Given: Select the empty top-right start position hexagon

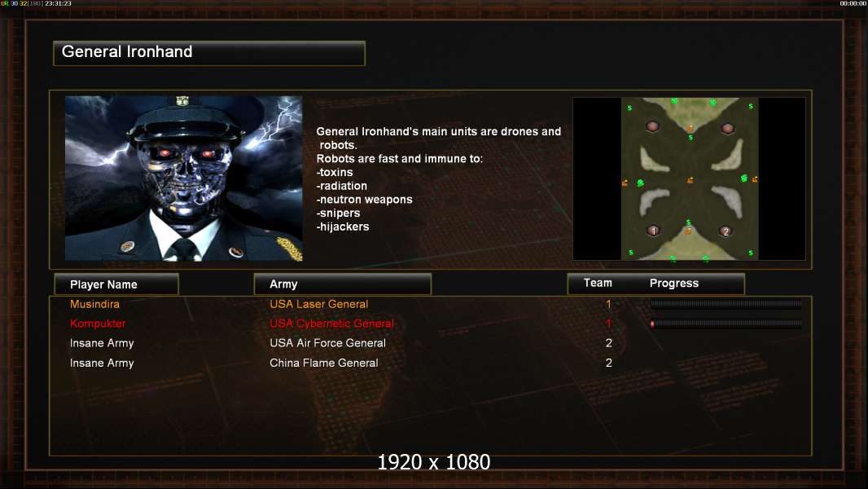Looking at the screenshot, I should (727, 129).
